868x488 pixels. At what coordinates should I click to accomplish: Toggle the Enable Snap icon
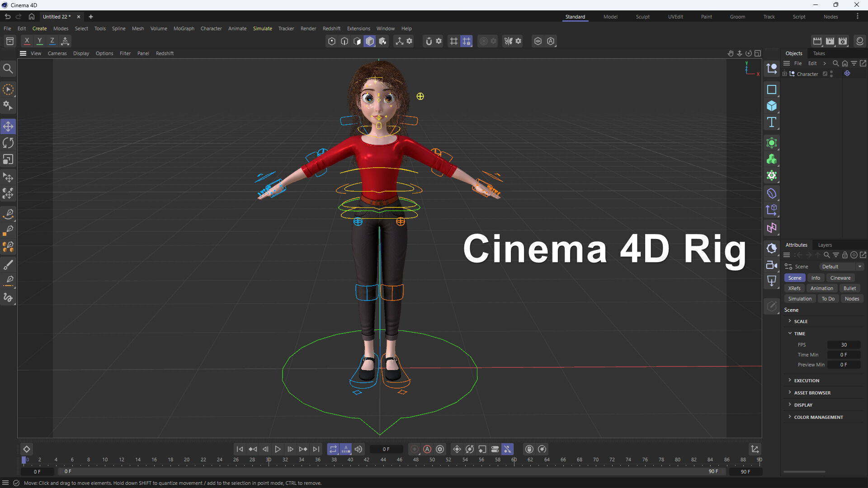coord(429,41)
